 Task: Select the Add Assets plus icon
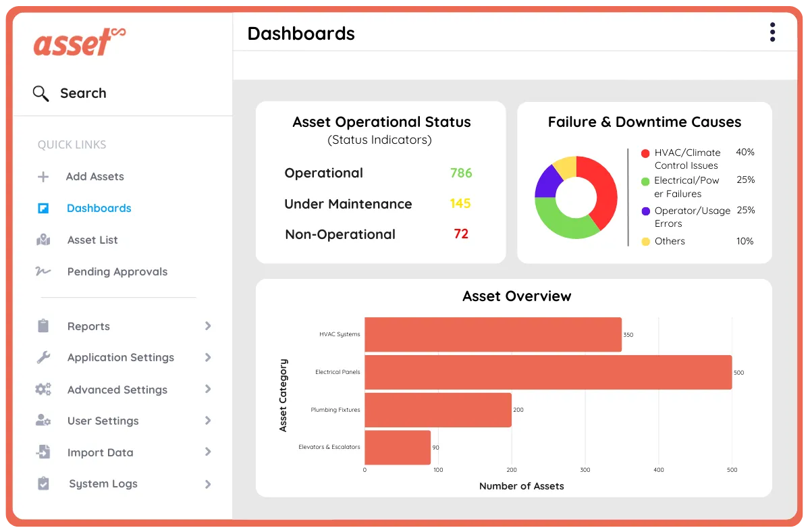43,176
